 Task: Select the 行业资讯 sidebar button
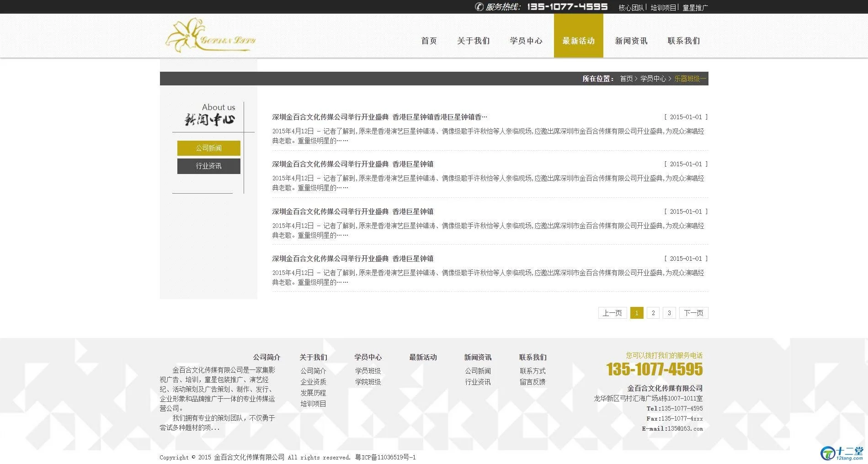(x=208, y=166)
